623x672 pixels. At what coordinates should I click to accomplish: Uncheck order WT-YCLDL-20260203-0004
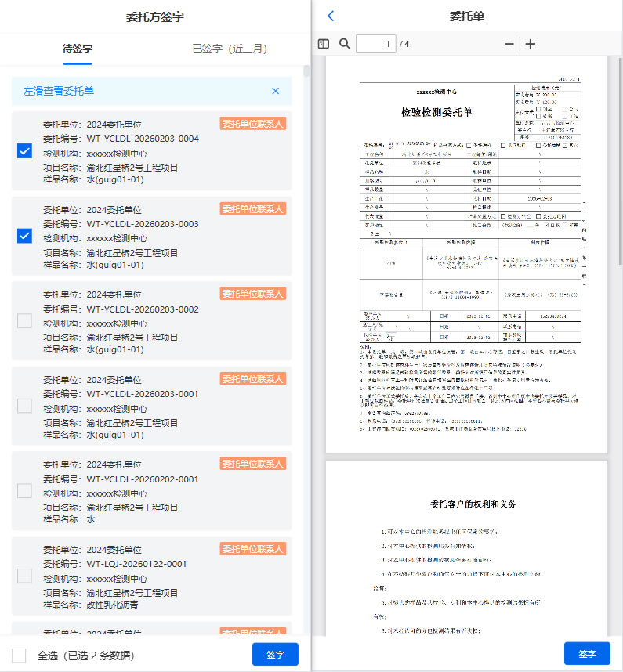click(x=24, y=151)
